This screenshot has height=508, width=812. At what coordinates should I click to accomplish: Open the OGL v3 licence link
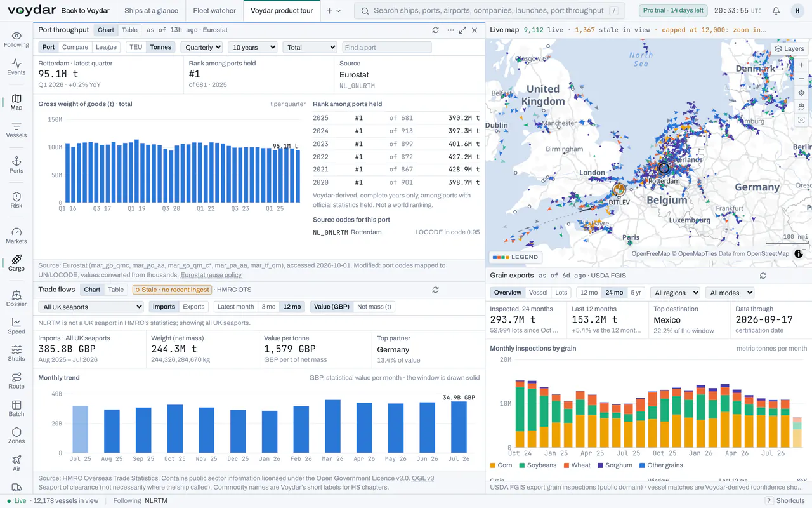point(422,478)
